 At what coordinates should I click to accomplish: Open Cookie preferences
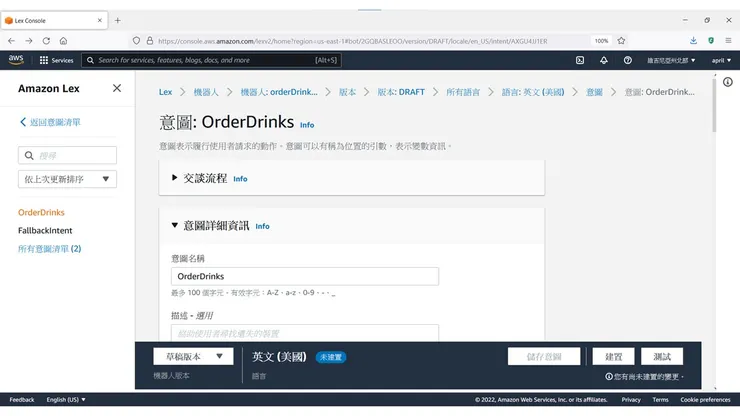[705, 399]
